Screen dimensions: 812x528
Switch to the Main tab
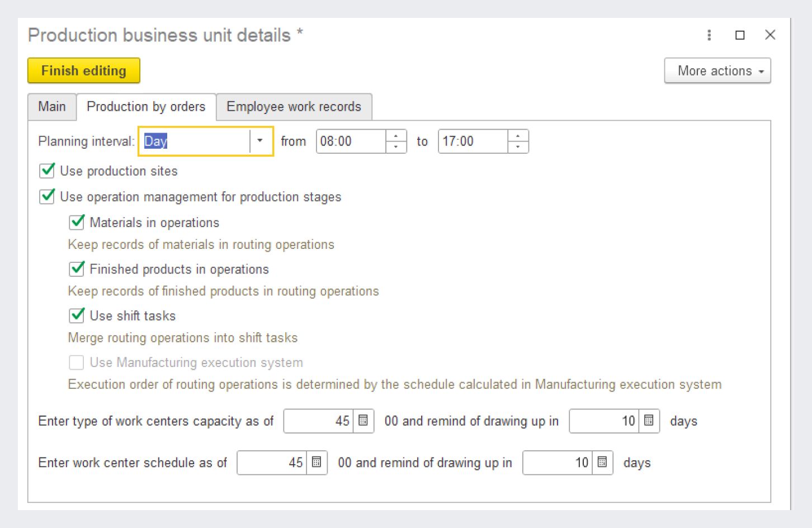(x=52, y=107)
